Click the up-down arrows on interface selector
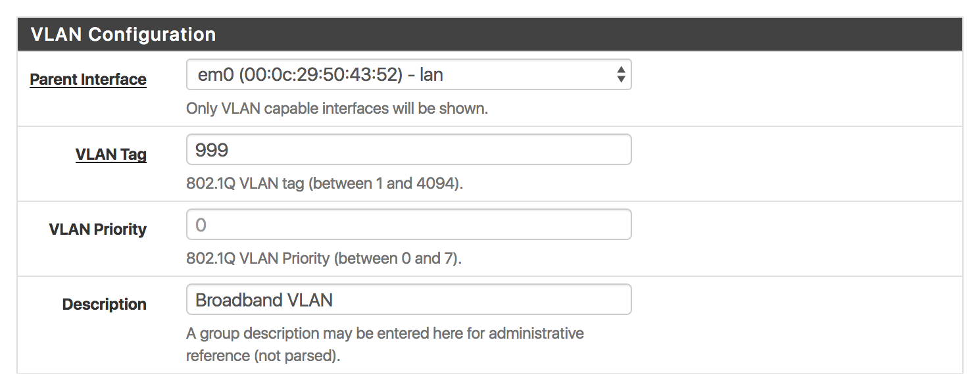980x390 pixels. point(620,74)
